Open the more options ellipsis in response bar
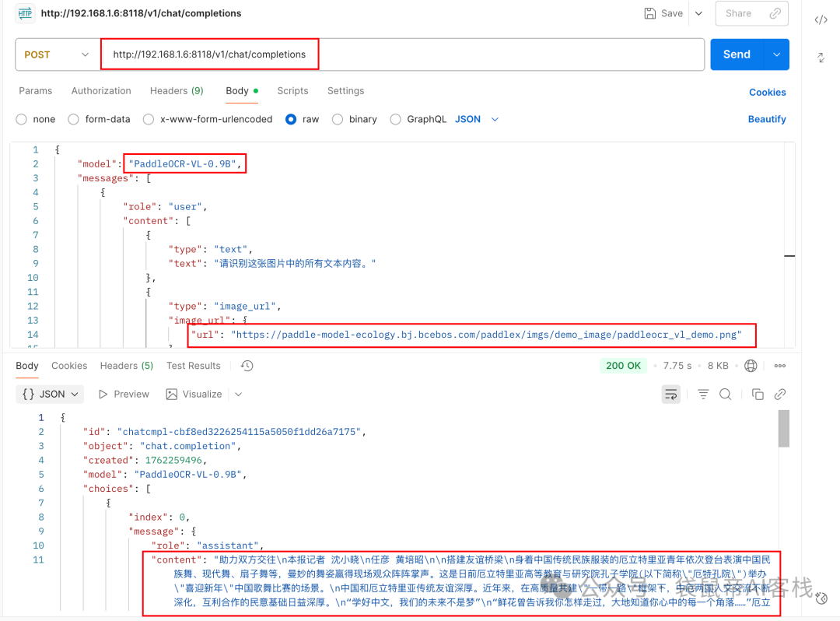Viewport: 840px width, 621px height. tap(779, 365)
